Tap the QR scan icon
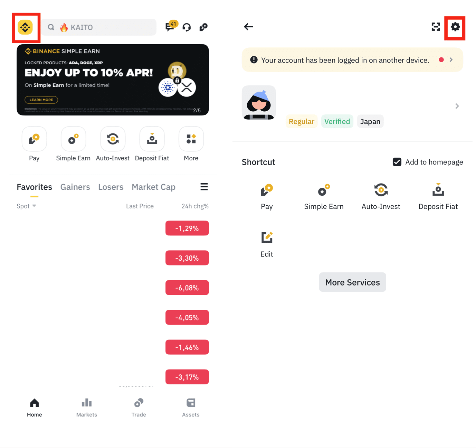This screenshot has height=448, width=476. pyautogui.click(x=436, y=27)
